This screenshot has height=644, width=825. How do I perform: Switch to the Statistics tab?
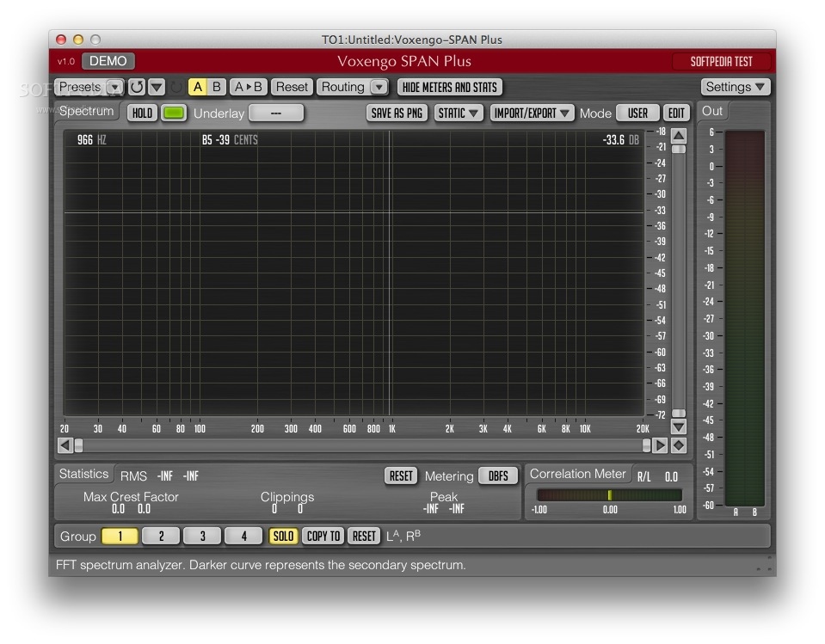pyautogui.click(x=83, y=474)
